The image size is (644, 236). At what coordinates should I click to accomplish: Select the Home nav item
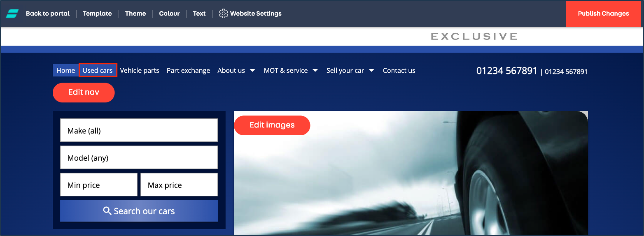click(65, 70)
